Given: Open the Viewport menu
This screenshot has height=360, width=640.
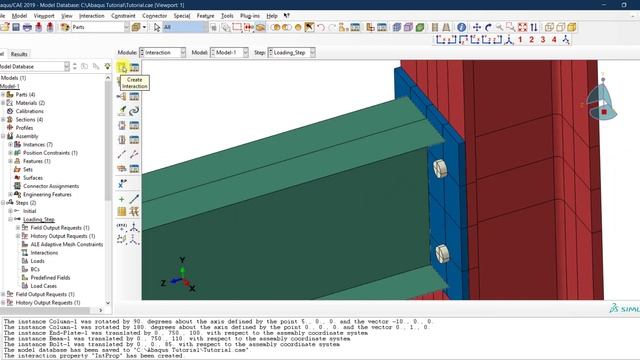Looking at the screenshot, I should click(x=44, y=16).
